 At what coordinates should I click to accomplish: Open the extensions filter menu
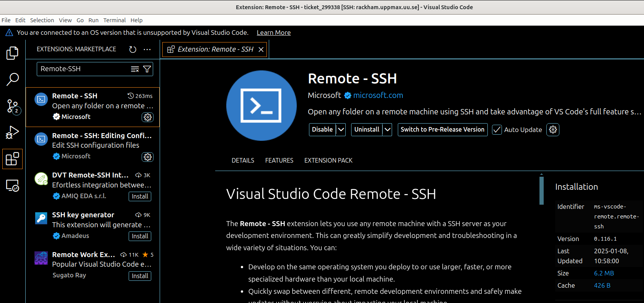(x=147, y=69)
